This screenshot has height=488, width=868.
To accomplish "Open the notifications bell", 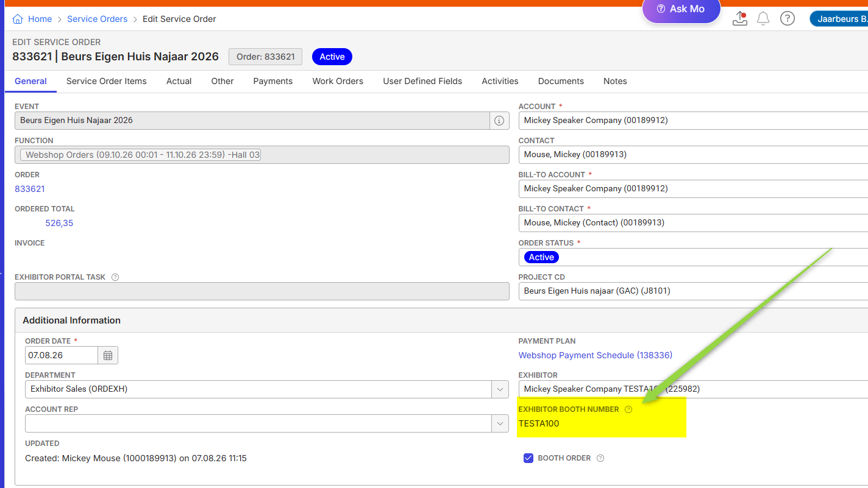I will (x=763, y=19).
